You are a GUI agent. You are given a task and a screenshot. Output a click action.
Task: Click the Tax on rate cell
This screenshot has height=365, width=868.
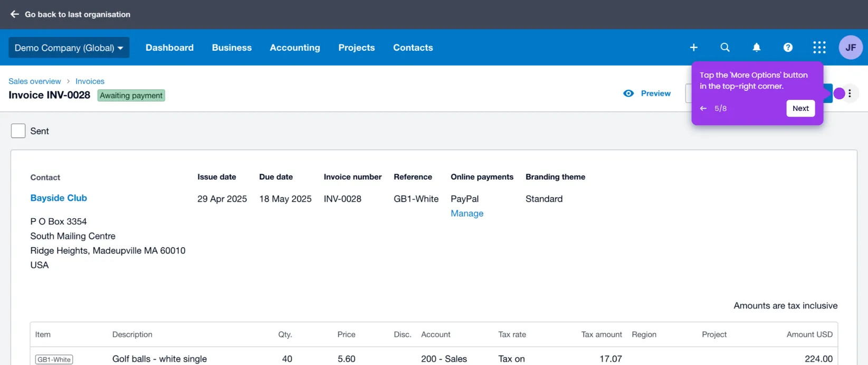512,359
